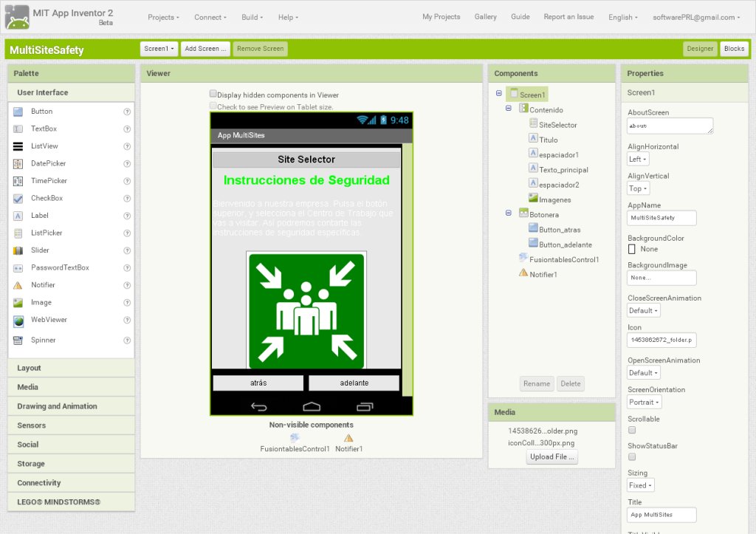Choose the Spinner palette icon
This screenshot has height=534, width=756.
[18, 340]
